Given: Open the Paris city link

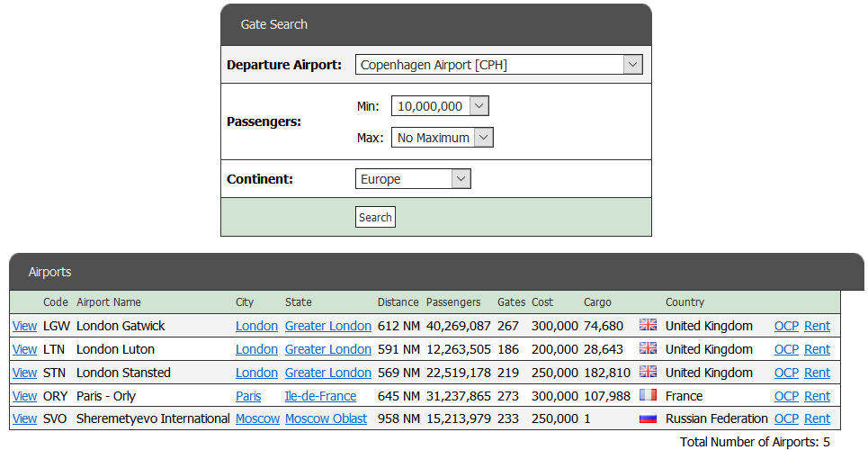Looking at the screenshot, I should (x=248, y=396).
